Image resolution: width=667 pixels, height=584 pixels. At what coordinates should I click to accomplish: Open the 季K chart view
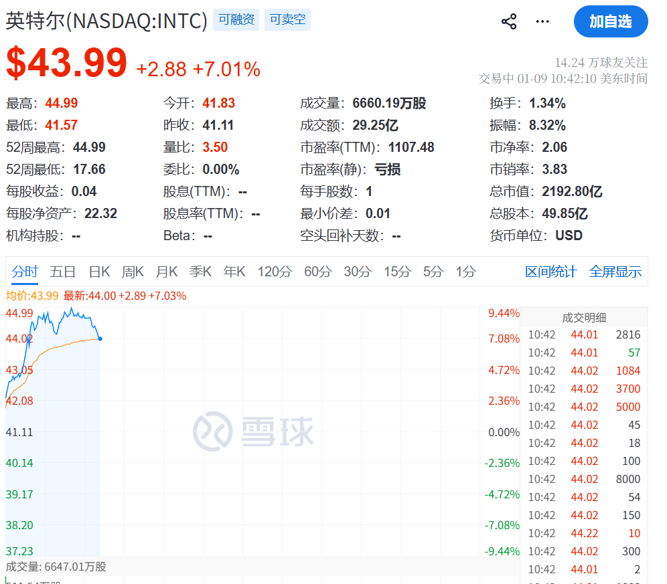tap(201, 271)
